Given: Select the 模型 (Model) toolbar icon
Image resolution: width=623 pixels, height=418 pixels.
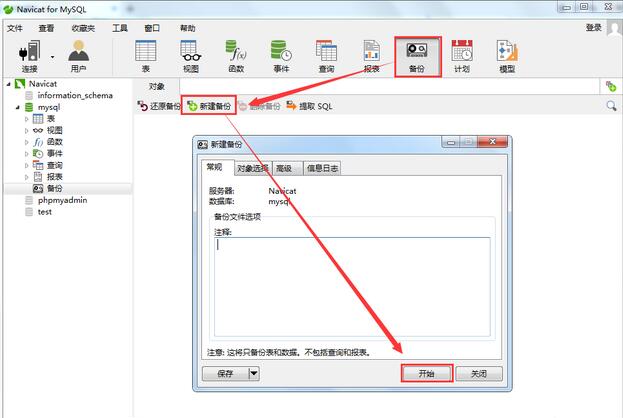Looking at the screenshot, I should click(507, 56).
